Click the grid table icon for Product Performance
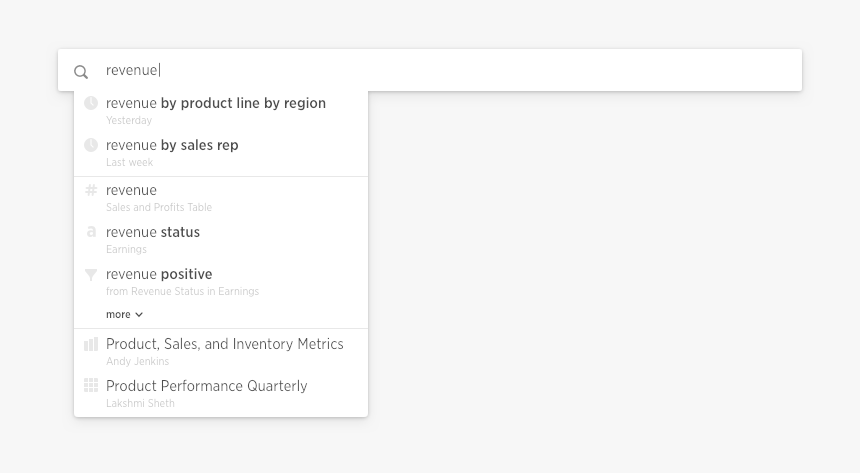This screenshot has width=860, height=473. (x=91, y=386)
